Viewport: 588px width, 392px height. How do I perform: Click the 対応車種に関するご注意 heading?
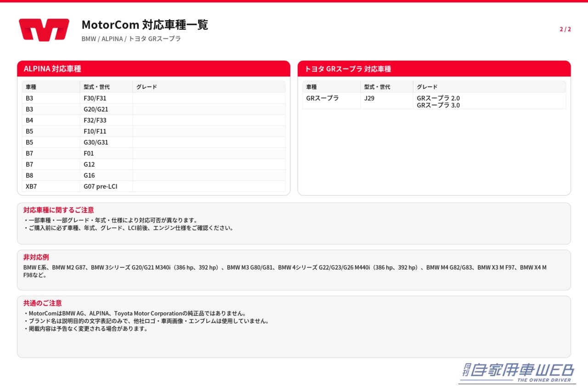point(59,210)
